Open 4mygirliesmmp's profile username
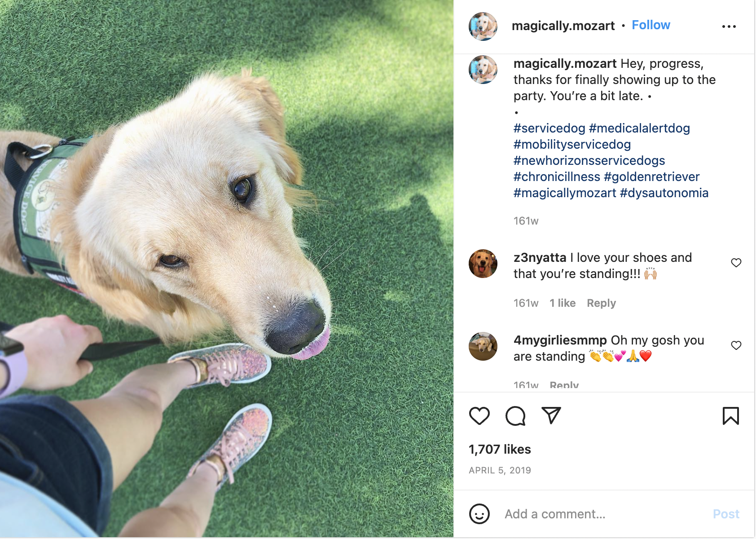The width and height of the screenshot is (756, 539). click(x=560, y=340)
